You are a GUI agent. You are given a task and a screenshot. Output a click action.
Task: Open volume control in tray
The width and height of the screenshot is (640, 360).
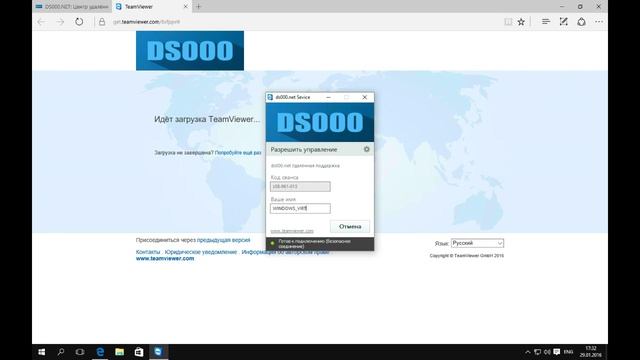(x=547, y=352)
